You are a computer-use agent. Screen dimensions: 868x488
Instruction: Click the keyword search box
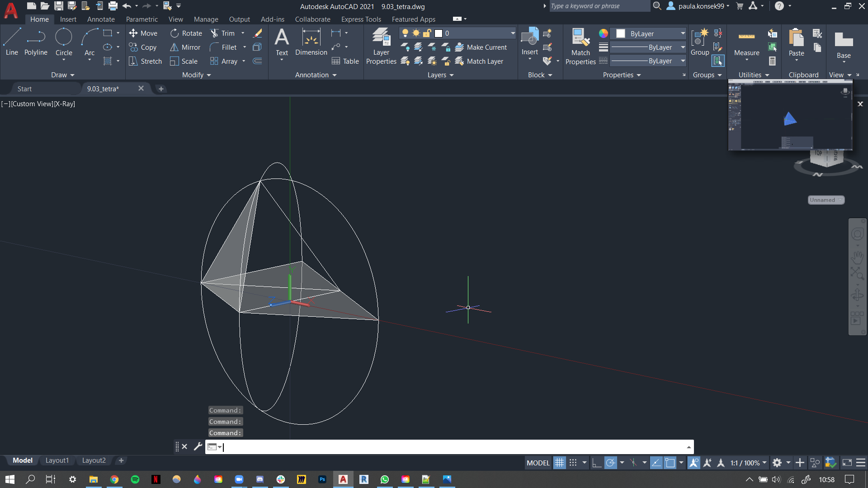coord(599,6)
